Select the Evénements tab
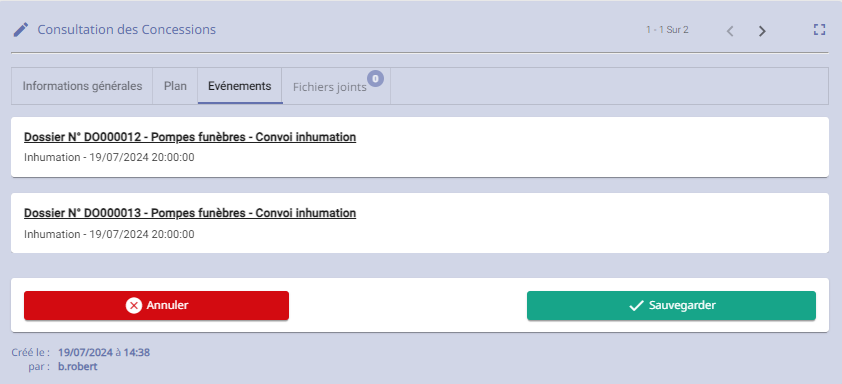The width and height of the screenshot is (842, 384). [x=240, y=86]
